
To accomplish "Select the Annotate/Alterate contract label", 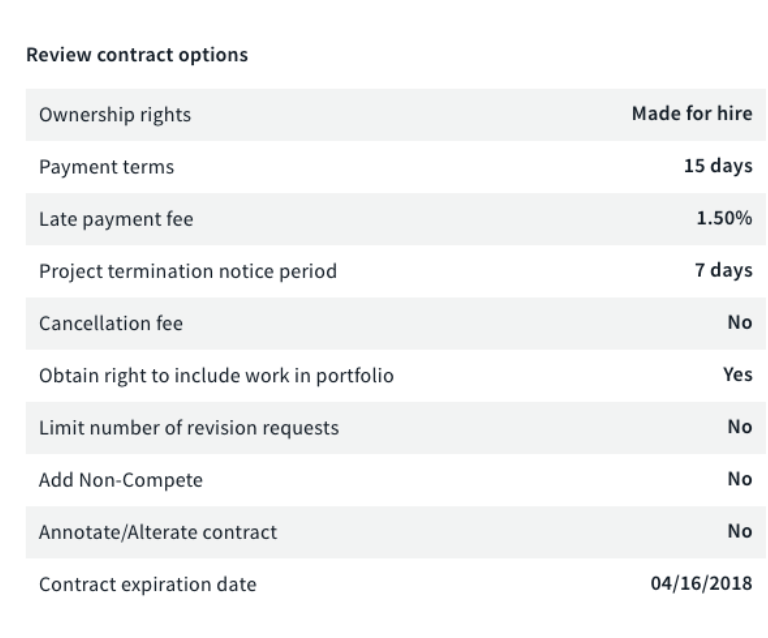I will click(158, 532).
